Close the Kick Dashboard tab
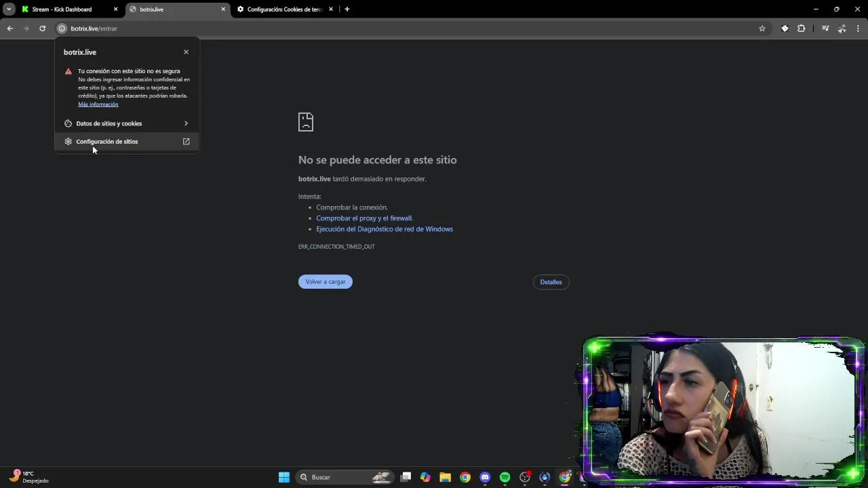 tap(115, 9)
